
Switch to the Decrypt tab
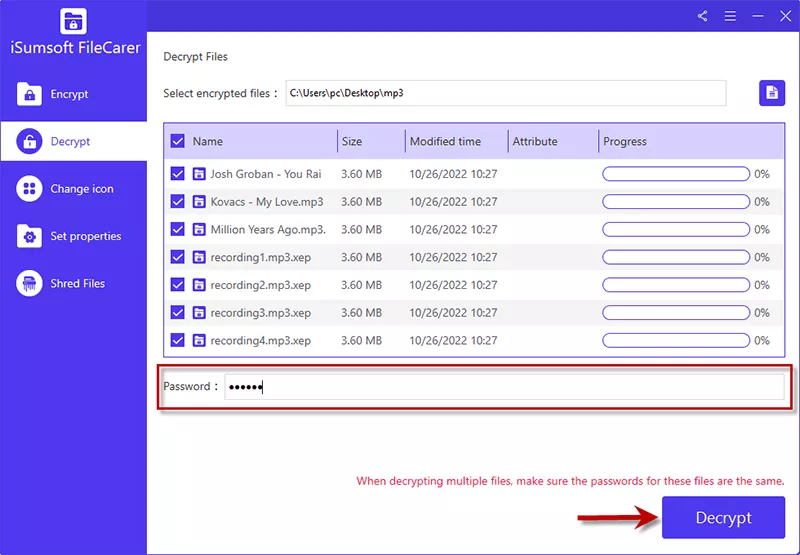(x=70, y=141)
